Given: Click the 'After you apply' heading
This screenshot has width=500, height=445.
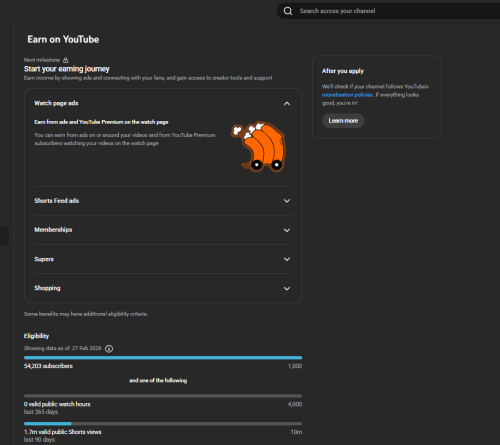Looking at the screenshot, I should click(x=343, y=71).
